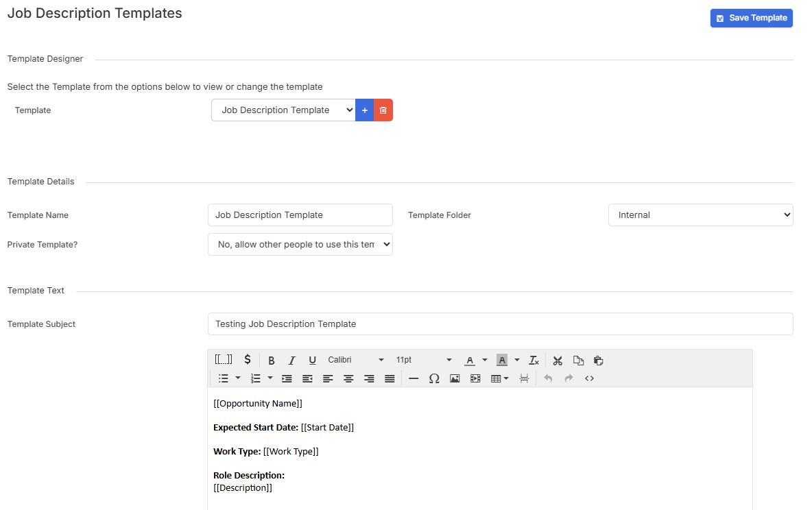
Task: Open the Private Template dropdown
Action: coord(300,245)
